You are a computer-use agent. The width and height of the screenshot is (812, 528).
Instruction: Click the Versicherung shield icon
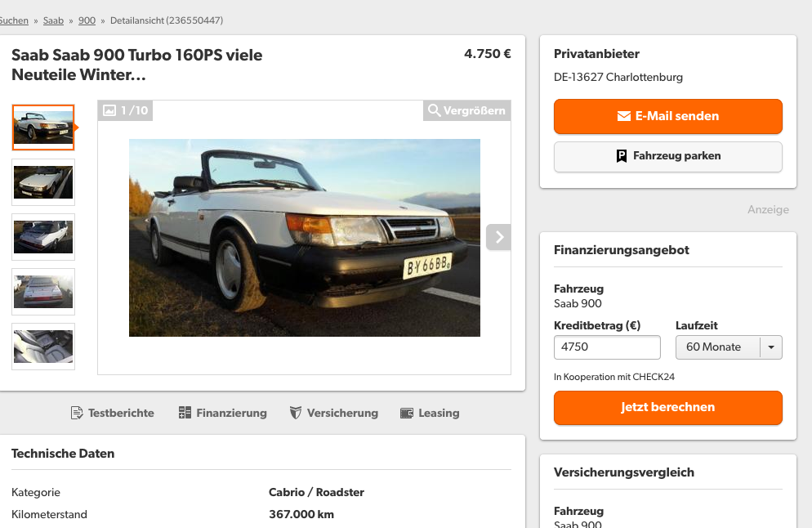[295, 413]
